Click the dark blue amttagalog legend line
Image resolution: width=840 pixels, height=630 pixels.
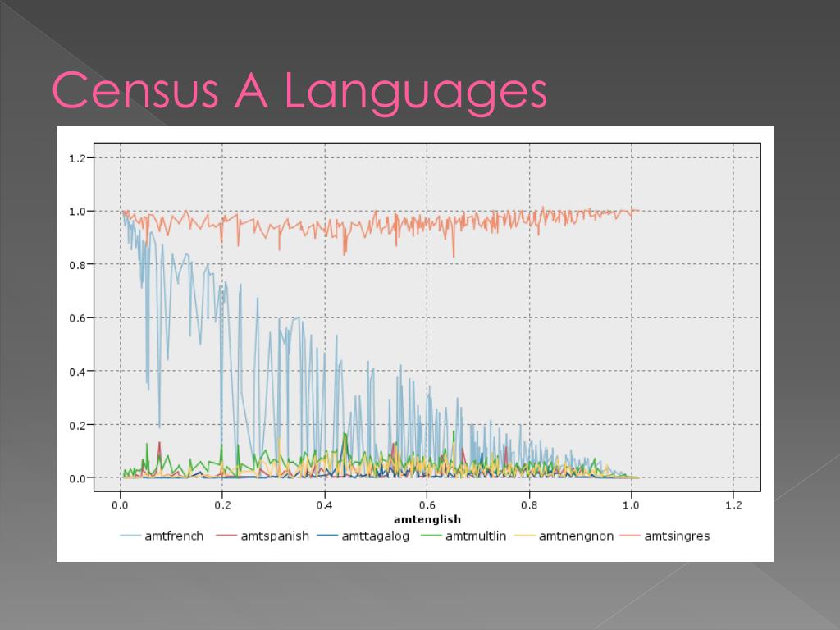(327, 536)
